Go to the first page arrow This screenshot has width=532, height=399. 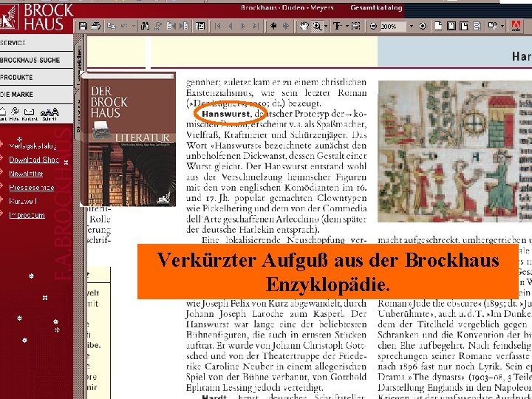click(217, 26)
